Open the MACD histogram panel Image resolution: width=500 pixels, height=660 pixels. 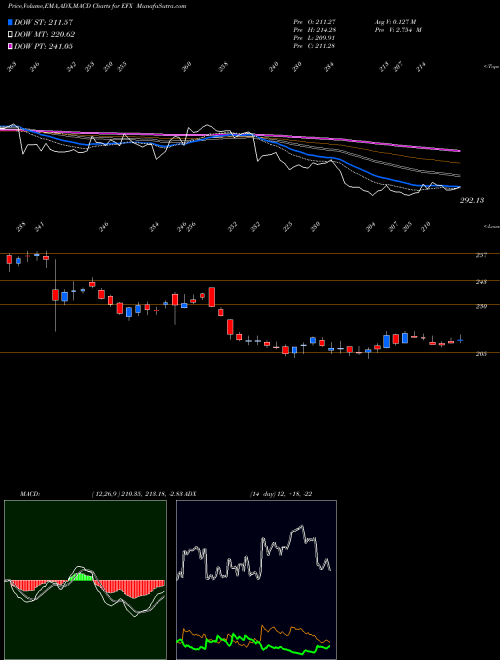click(x=85, y=580)
